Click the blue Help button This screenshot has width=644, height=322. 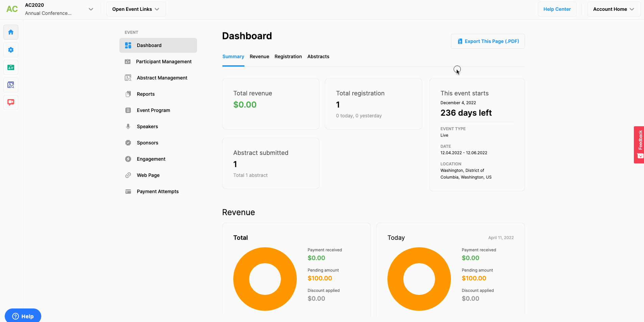click(x=23, y=316)
